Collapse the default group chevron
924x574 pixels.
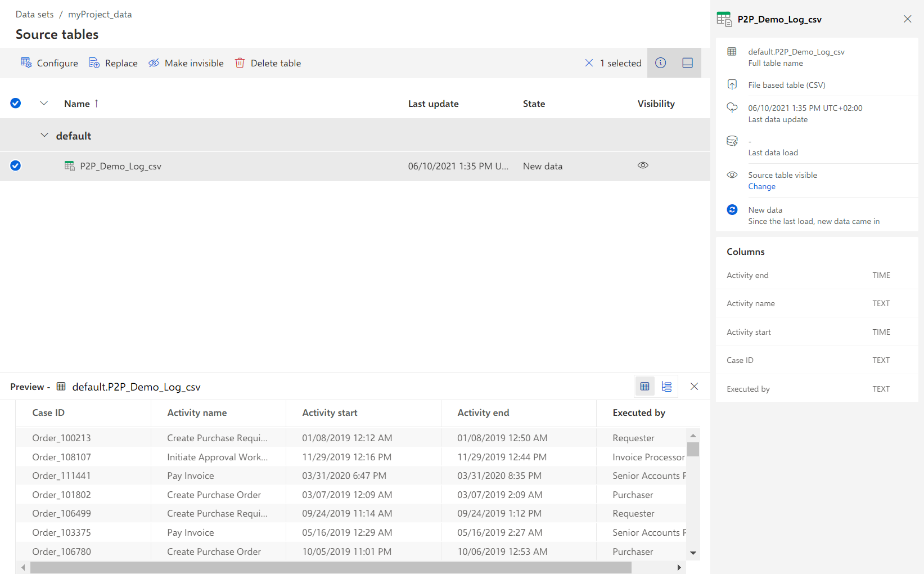[x=44, y=135]
